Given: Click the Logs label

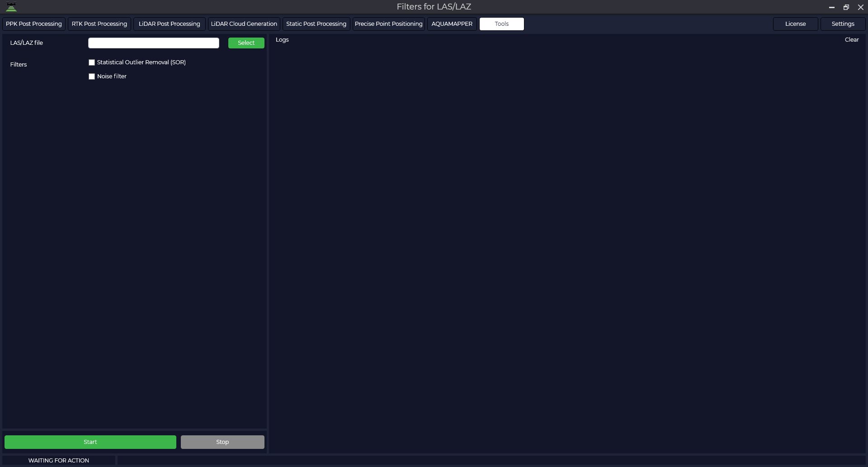Looking at the screenshot, I should tap(282, 40).
